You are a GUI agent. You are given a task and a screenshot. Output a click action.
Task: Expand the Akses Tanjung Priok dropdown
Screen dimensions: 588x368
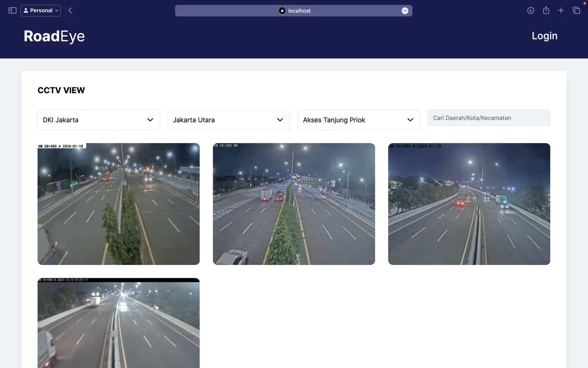click(x=359, y=120)
